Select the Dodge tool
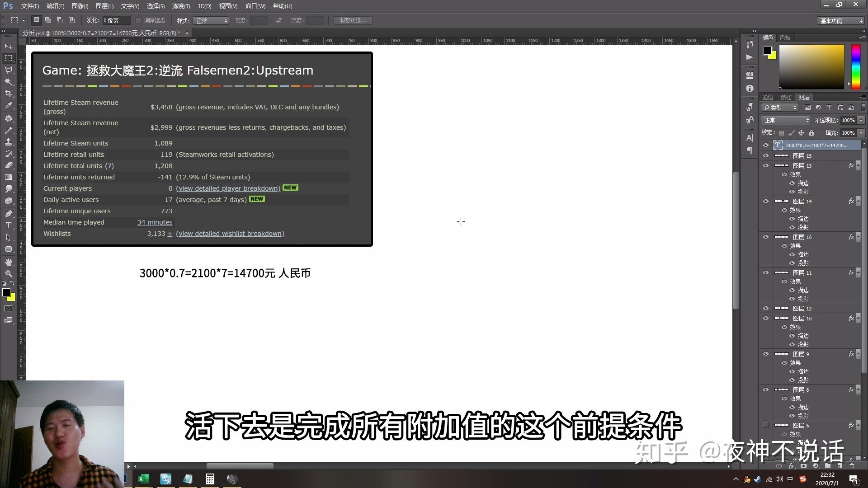Screen dimensions: 868x488 coord(9,201)
